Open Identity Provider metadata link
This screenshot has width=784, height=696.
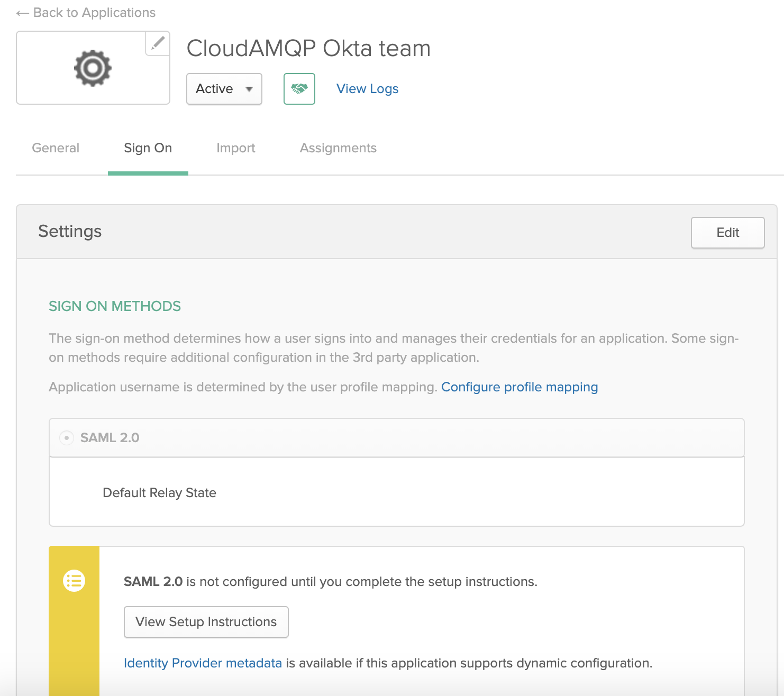203,663
